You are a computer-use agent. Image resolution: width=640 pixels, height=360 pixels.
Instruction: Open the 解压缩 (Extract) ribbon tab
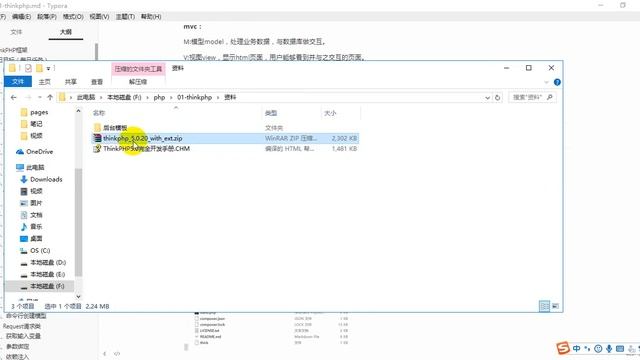pyautogui.click(x=138, y=82)
